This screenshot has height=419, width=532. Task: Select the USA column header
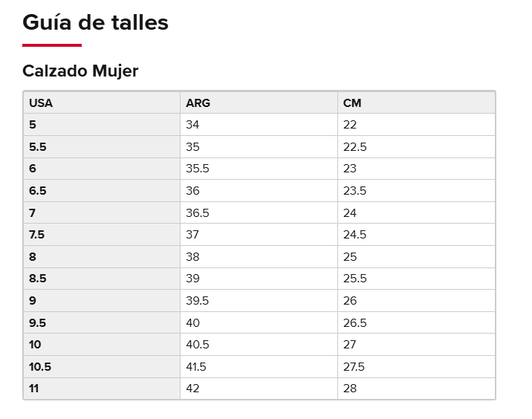[x=102, y=103]
